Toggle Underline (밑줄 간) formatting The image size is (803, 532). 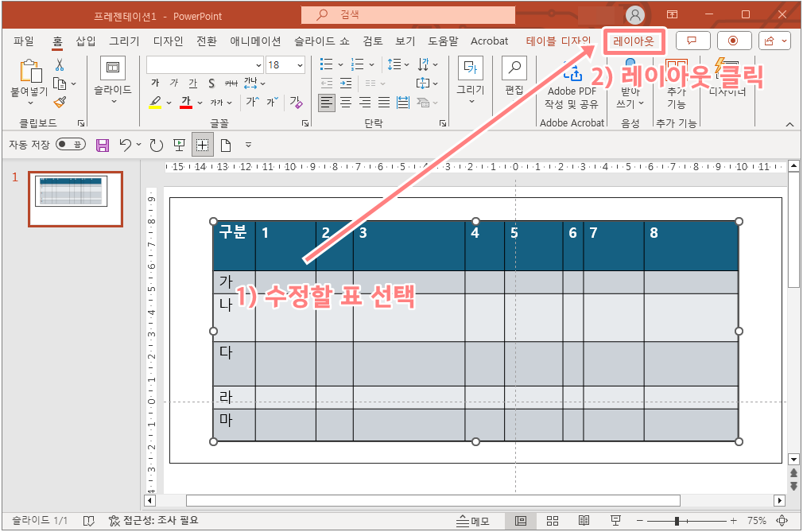point(192,83)
